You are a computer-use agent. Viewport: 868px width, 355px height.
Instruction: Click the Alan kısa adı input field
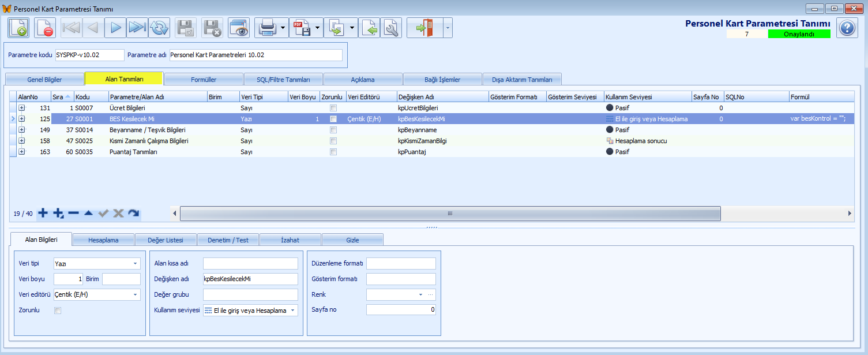[250, 264]
